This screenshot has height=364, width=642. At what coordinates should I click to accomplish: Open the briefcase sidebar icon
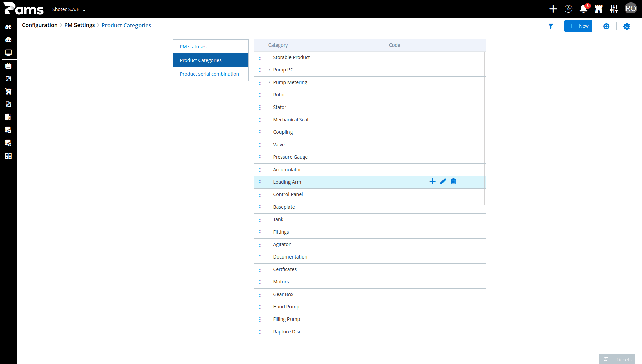pos(8,66)
